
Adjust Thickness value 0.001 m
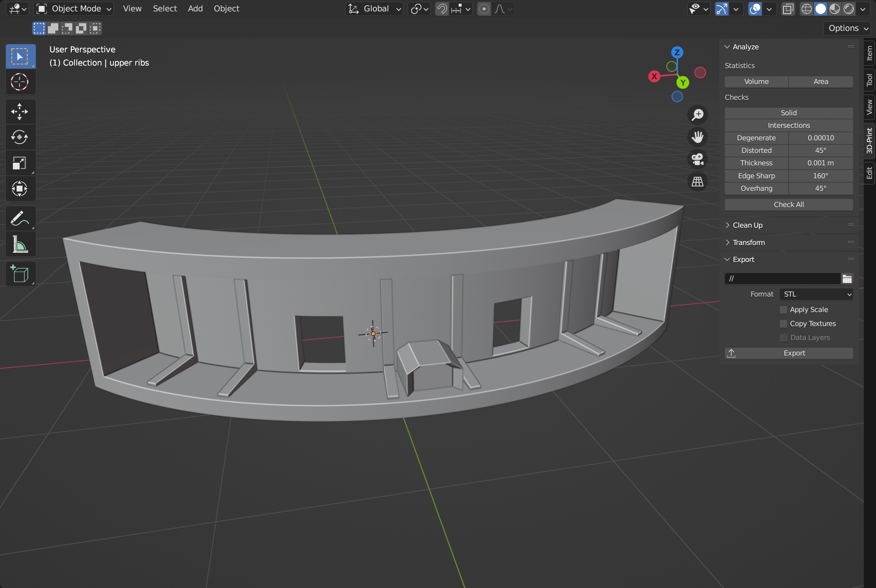(821, 163)
